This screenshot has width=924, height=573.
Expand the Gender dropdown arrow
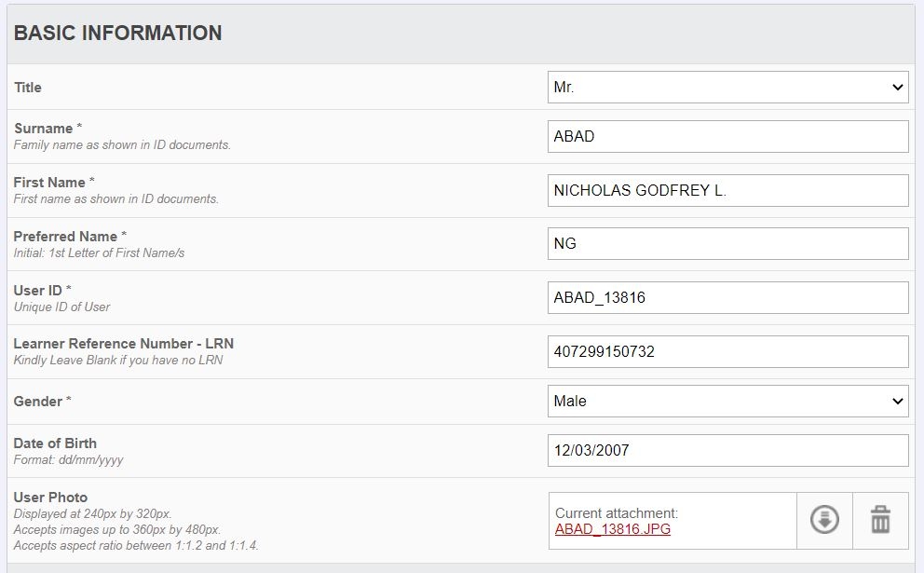click(897, 402)
